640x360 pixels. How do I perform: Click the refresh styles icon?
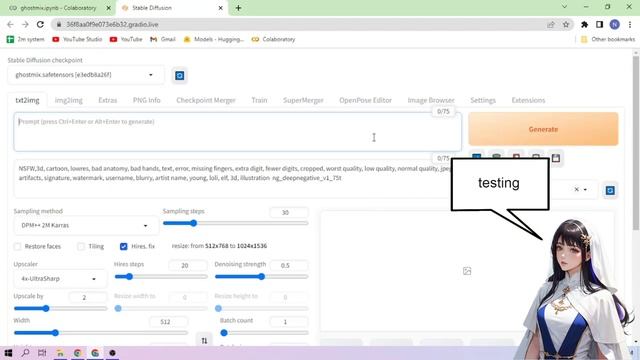coord(610,190)
